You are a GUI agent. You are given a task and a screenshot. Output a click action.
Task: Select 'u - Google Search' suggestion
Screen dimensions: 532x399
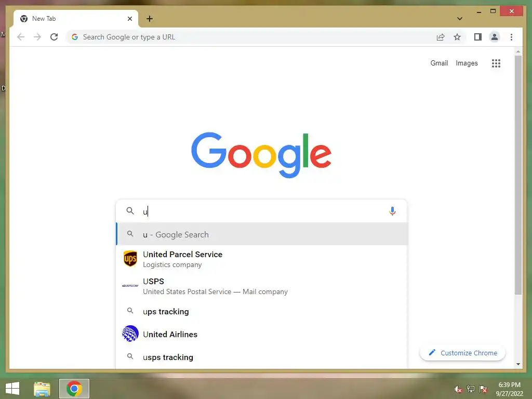click(x=262, y=234)
